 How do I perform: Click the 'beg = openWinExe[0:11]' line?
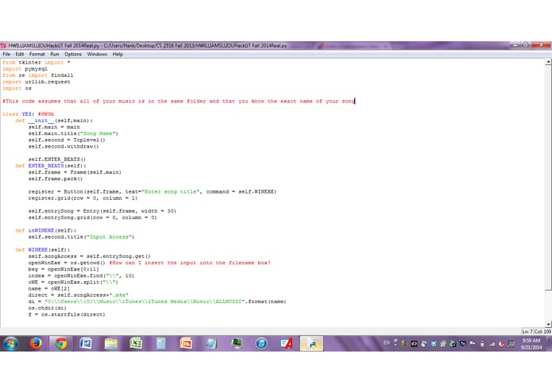pyautogui.click(x=64, y=269)
